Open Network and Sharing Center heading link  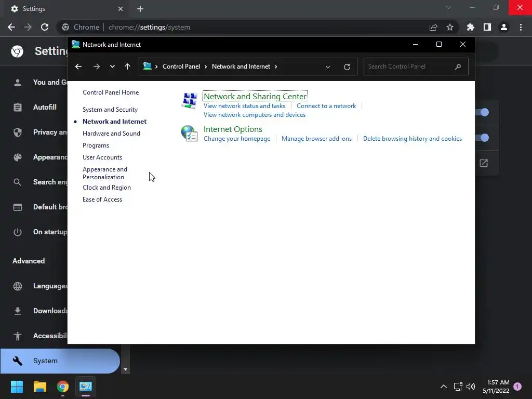pyautogui.click(x=255, y=96)
